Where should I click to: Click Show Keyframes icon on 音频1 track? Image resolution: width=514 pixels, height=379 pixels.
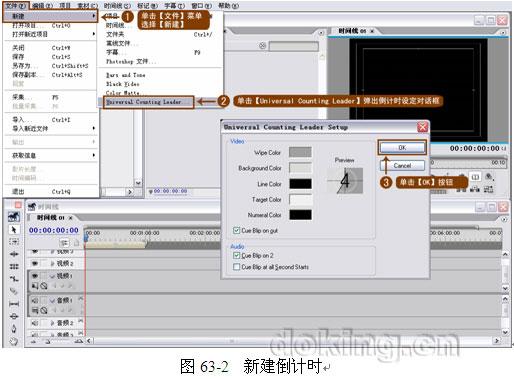44,310
